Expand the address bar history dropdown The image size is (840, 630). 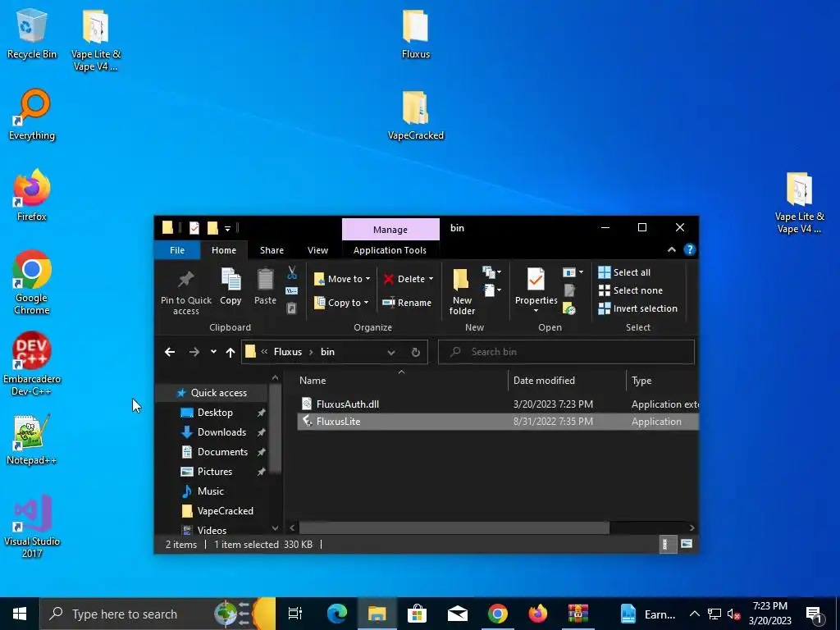[x=391, y=352]
